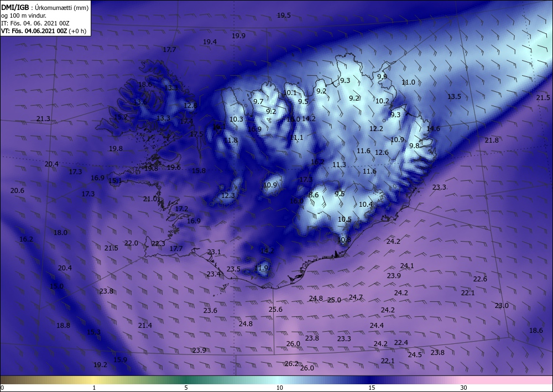Screen dimensions: 553x392
Task: Click the map value '12.2'
Action: (376, 129)
